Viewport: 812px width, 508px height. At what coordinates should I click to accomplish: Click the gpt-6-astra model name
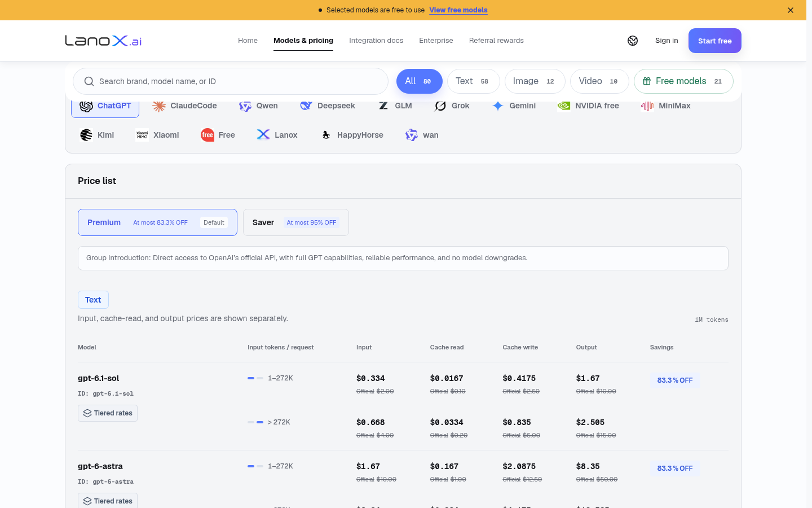[100, 466]
